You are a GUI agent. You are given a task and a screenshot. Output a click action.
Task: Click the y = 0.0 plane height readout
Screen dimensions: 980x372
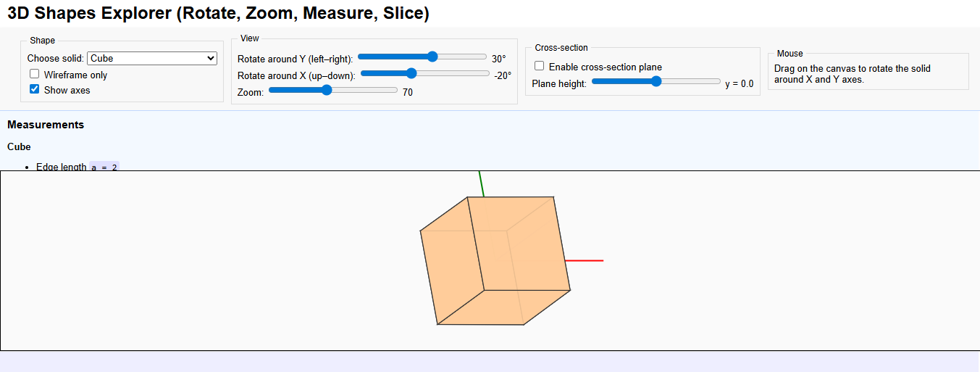click(739, 84)
